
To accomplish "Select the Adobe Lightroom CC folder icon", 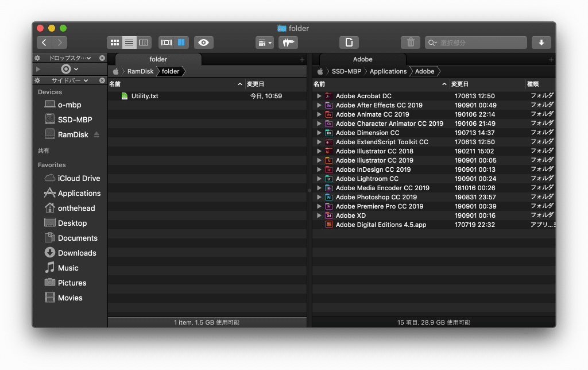I will tap(329, 179).
